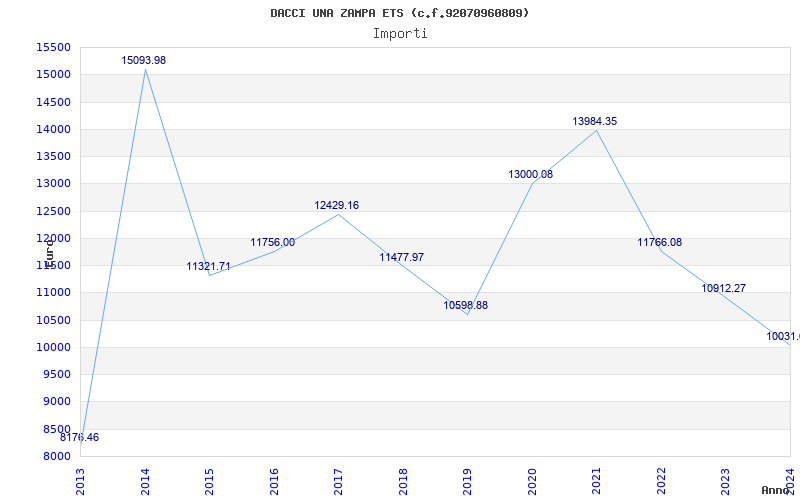Click the 13000 y-axis tick label

(x=53, y=184)
